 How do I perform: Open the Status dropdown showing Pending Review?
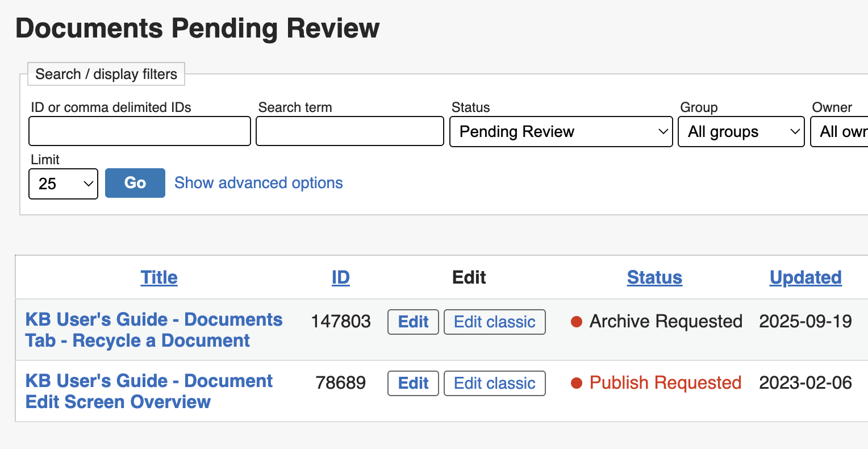(561, 132)
